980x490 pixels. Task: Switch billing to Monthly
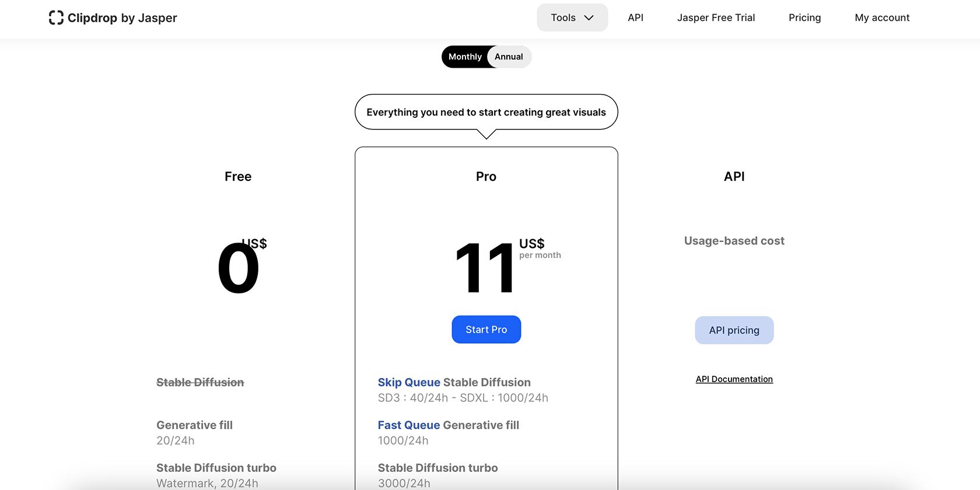click(465, 57)
